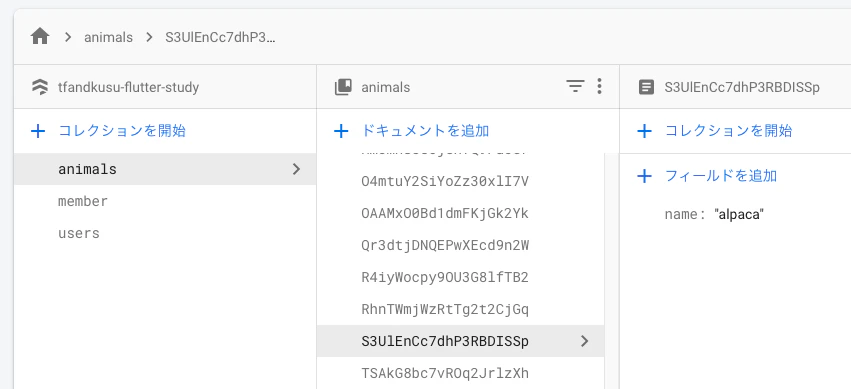The height and width of the screenshot is (389, 851).
Task: Select the users collection
Action: point(165,233)
